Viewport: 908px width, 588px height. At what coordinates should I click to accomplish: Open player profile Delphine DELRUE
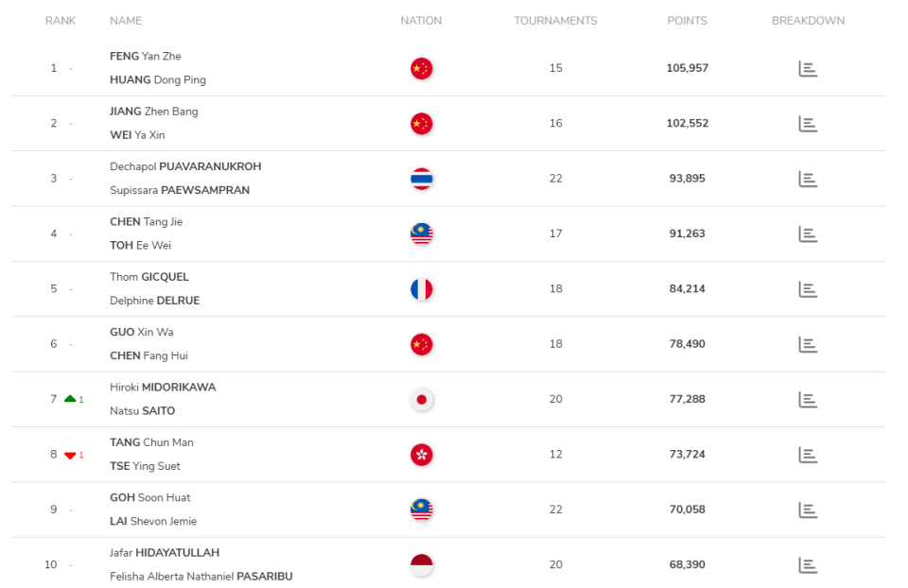click(155, 301)
